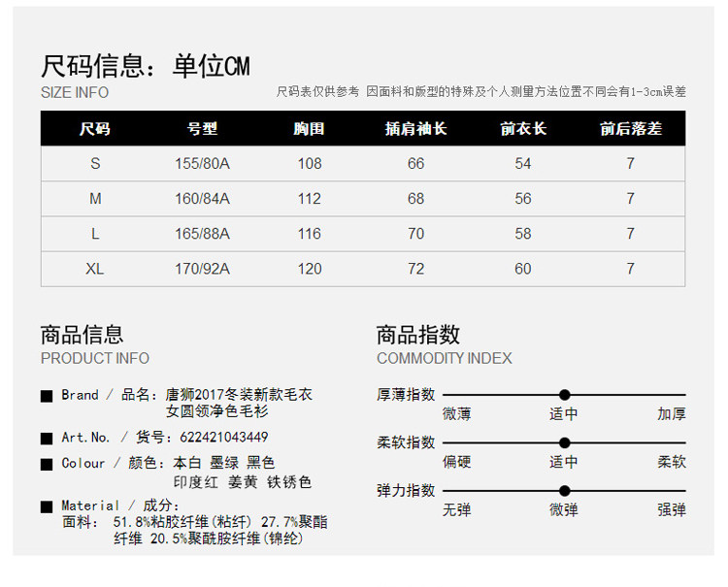Click the 插肩袖长 column header
728x587 pixels.
click(x=416, y=128)
